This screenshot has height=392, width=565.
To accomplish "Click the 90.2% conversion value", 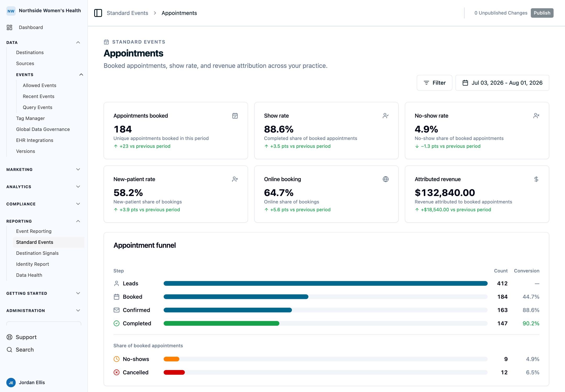I will pyautogui.click(x=531, y=324).
